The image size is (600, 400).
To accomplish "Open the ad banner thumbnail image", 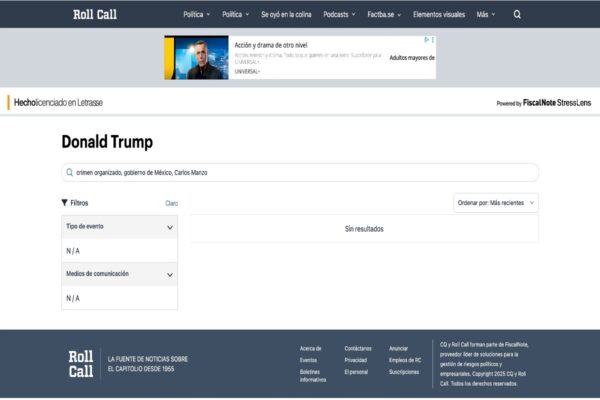I will click(x=196, y=57).
